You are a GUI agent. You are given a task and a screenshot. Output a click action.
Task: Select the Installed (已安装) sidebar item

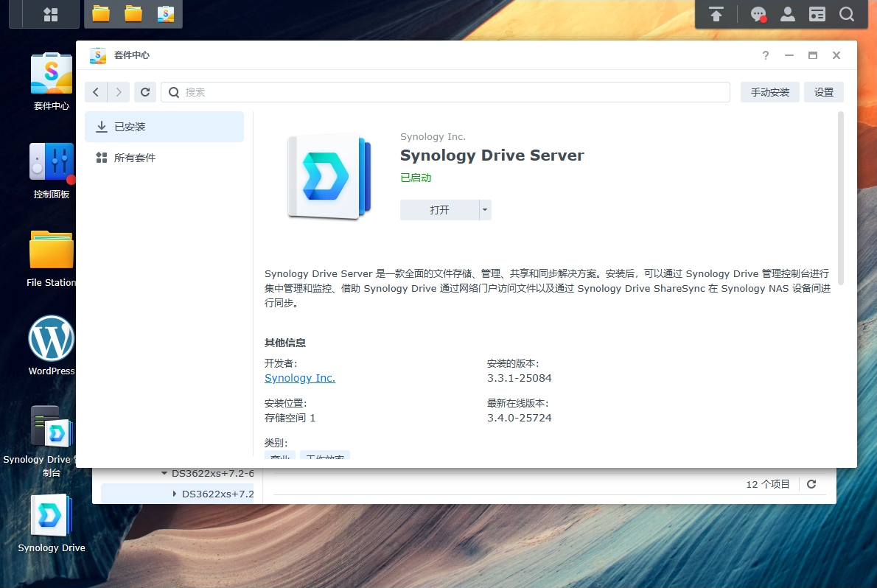pos(164,127)
